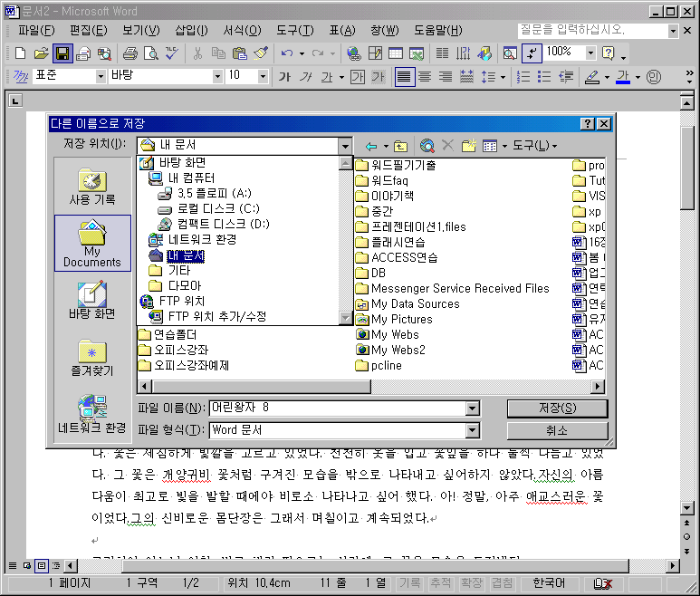700x596 pixels.
Task: Toggle center text alignment button
Action: (425, 77)
